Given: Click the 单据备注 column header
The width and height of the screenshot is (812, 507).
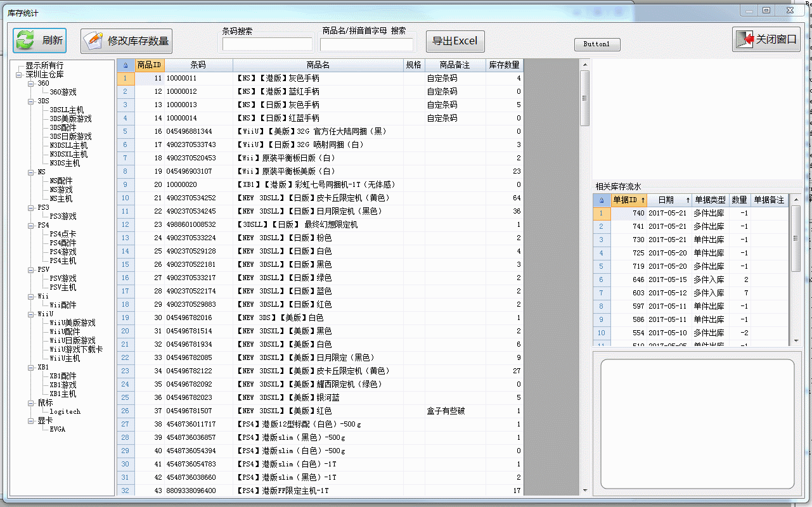Looking at the screenshot, I should pyautogui.click(x=769, y=200).
